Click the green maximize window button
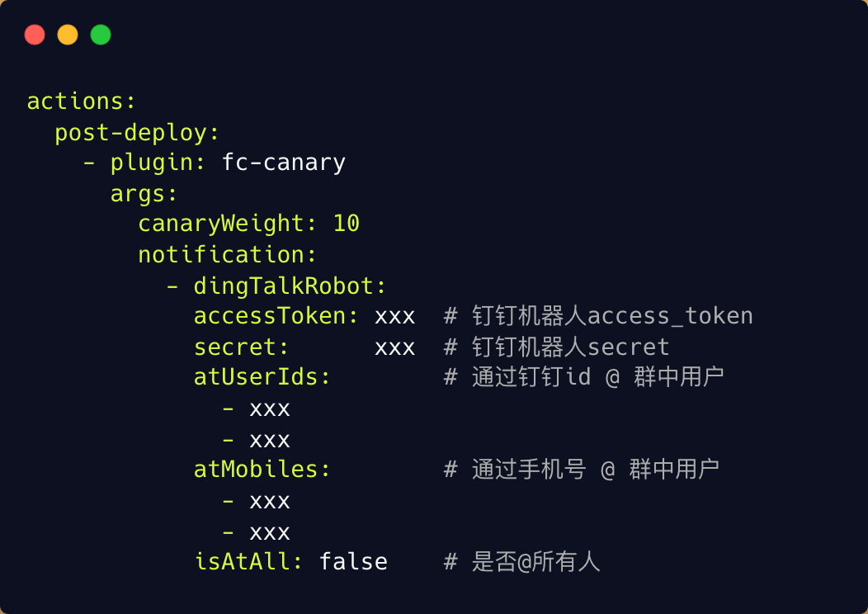Image resolution: width=868 pixels, height=614 pixels. pos(101,35)
